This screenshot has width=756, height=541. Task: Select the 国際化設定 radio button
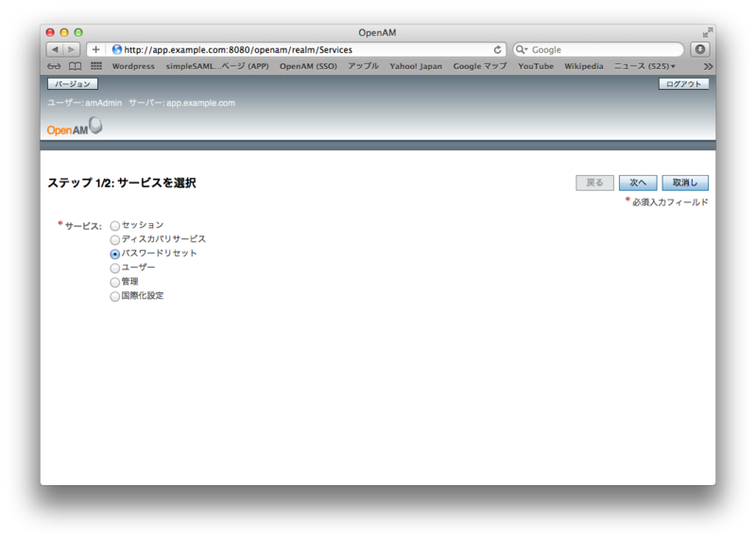[x=115, y=297]
